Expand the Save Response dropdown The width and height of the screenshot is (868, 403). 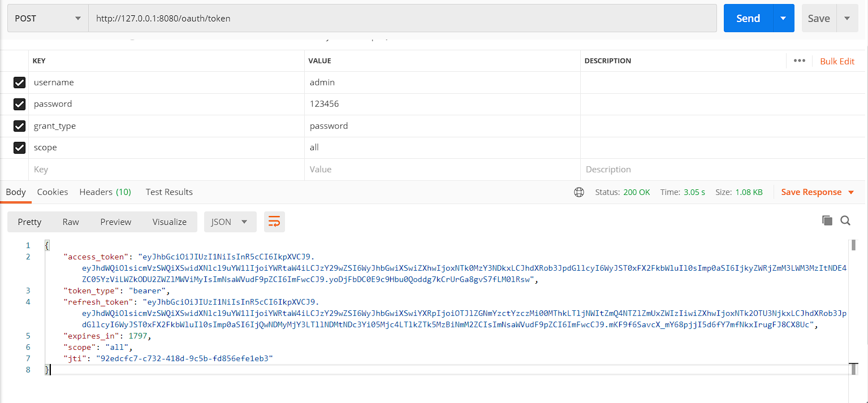(x=850, y=192)
